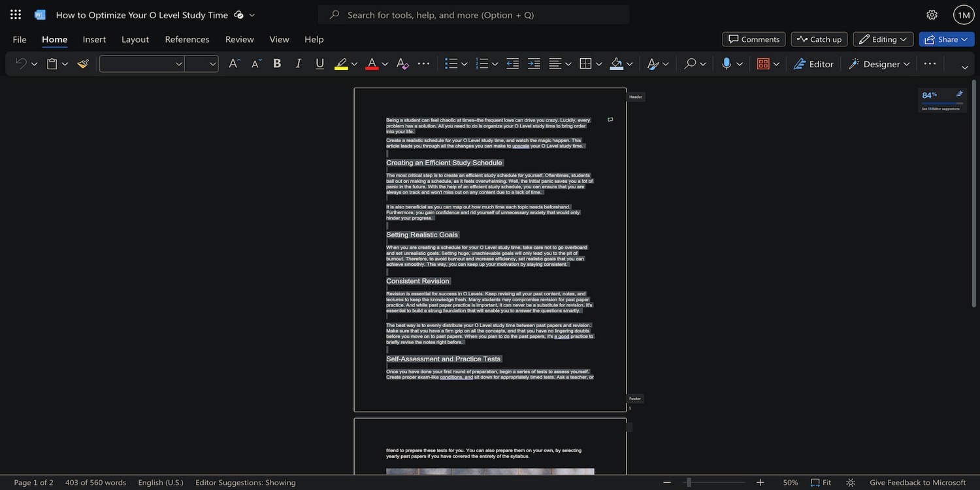This screenshot has width=980, height=490.
Task: Switch to the Layout tab
Action: pos(135,39)
